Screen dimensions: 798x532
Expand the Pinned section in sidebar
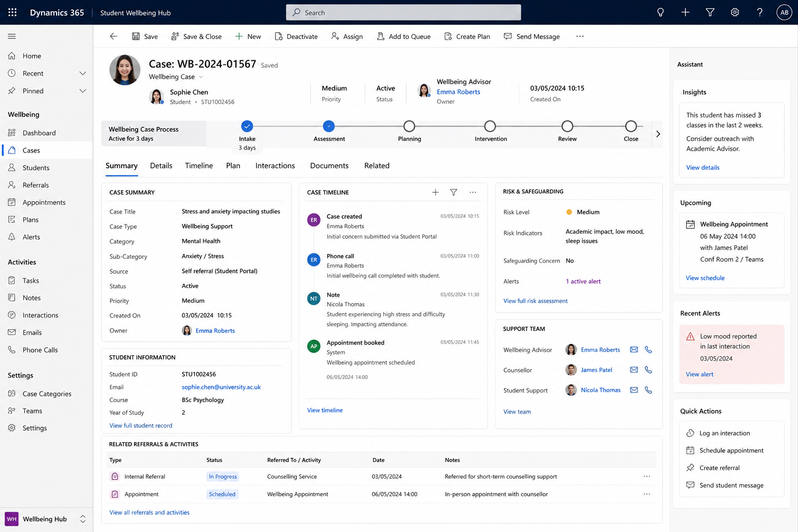click(x=83, y=91)
